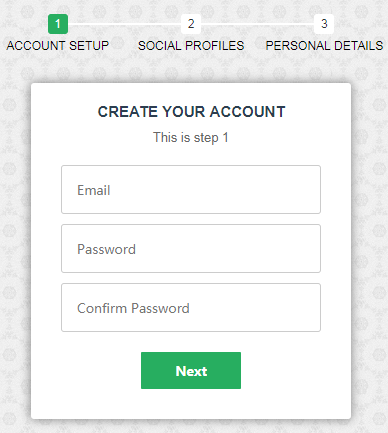Click progress line between steps 1 and 2
This screenshot has height=433, width=388.
(x=124, y=24)
